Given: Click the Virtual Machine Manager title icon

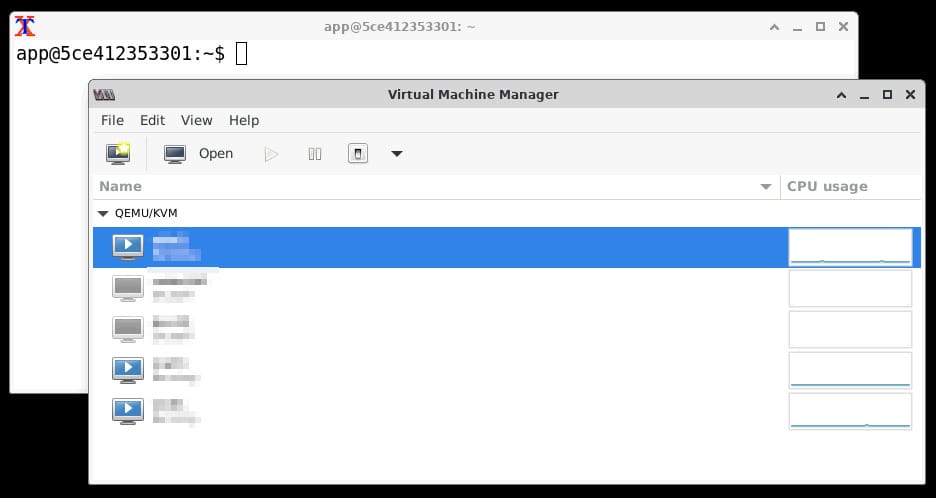Looking at the screenshot, I should pyautogui.click(x=104, y=94).
